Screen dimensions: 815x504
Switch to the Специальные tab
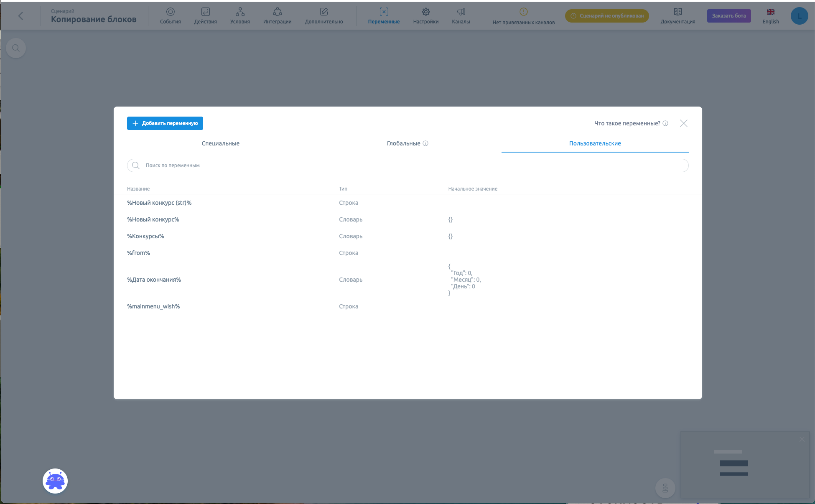220,143
